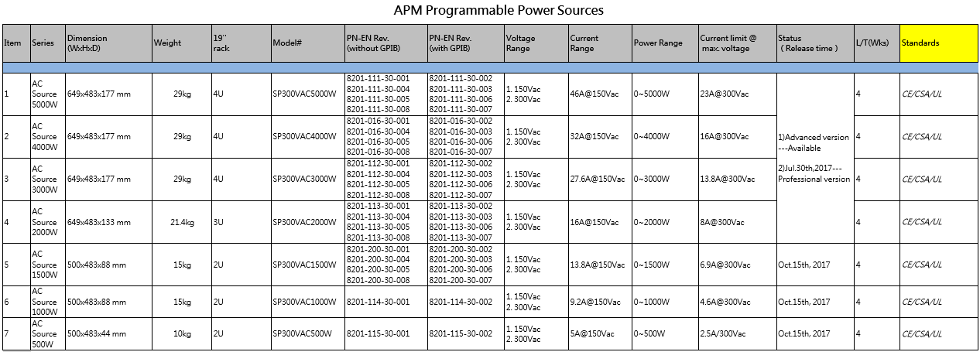Click the AC Source 1500W series cell
The image size is (980, 352).
[47, 265]
